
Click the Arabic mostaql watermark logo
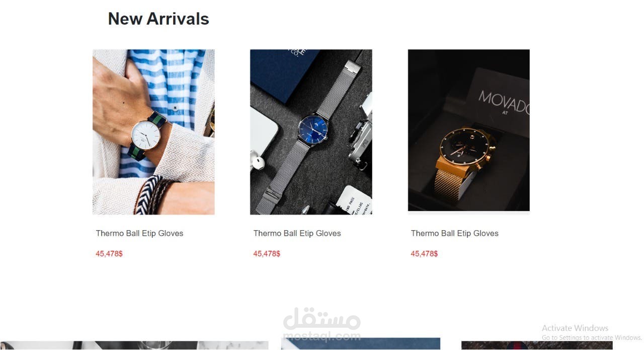click(322, 318)
